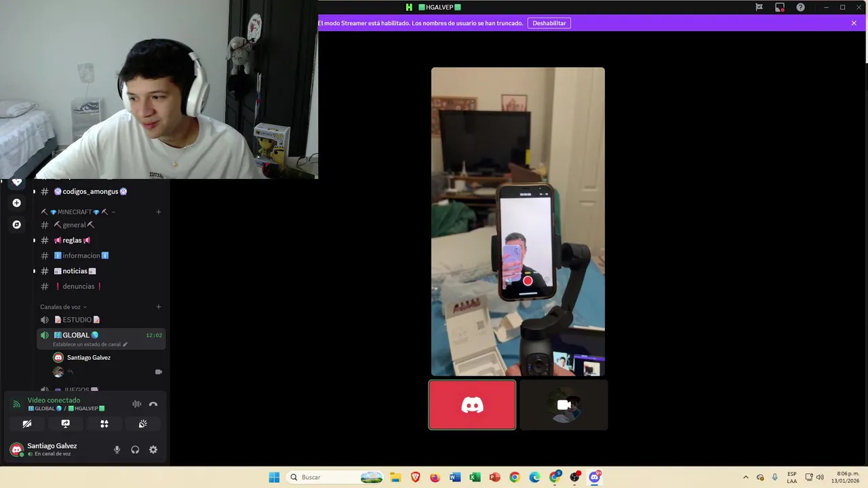
Task: Open Discover servers compass icon
Action: [x=17, y=224]
